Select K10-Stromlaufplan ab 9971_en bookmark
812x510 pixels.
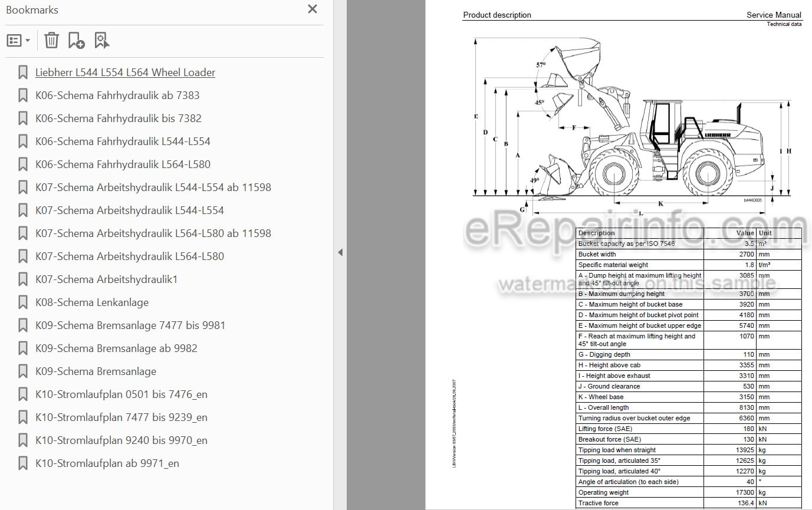[107, 463]
